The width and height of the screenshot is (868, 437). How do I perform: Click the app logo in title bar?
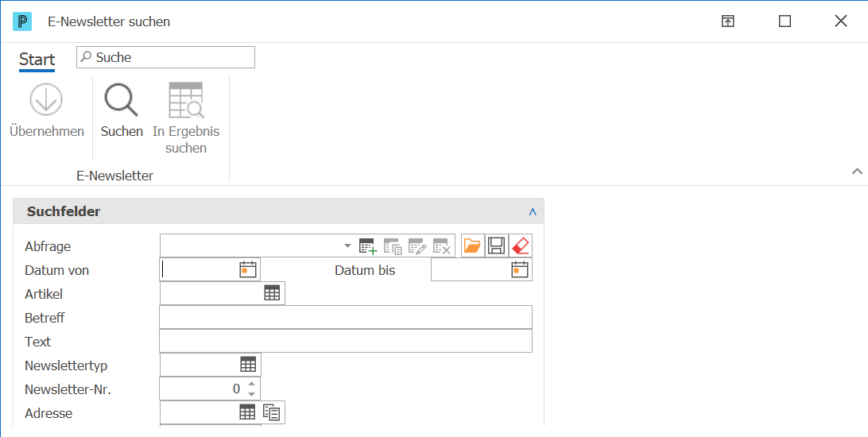click(22, 21)
